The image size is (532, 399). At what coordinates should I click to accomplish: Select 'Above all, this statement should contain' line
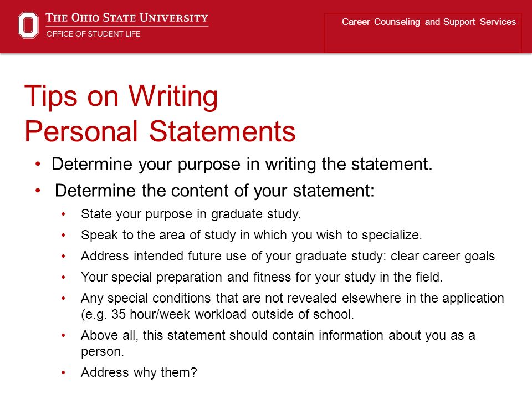coord(278,336)
